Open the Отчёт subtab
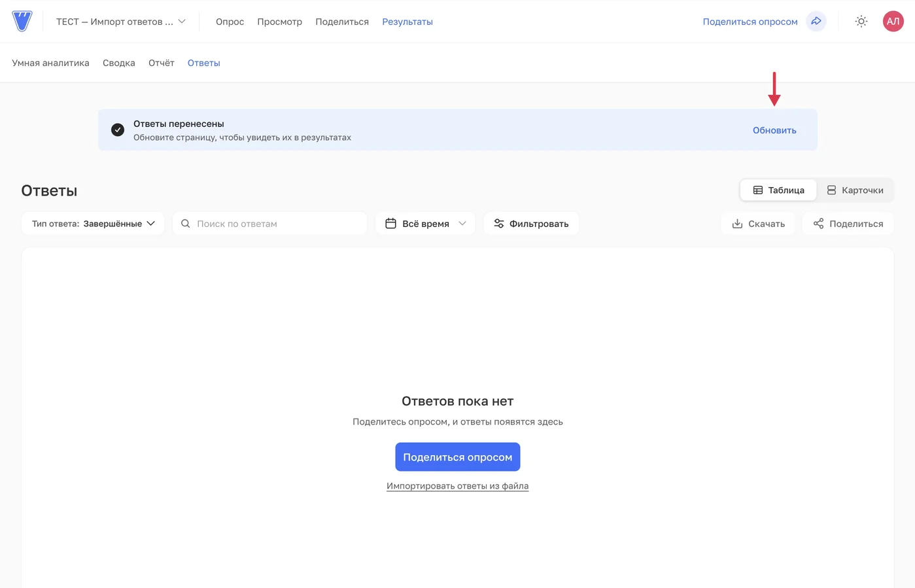Screen dimensions: 915x588 (162, 63)
